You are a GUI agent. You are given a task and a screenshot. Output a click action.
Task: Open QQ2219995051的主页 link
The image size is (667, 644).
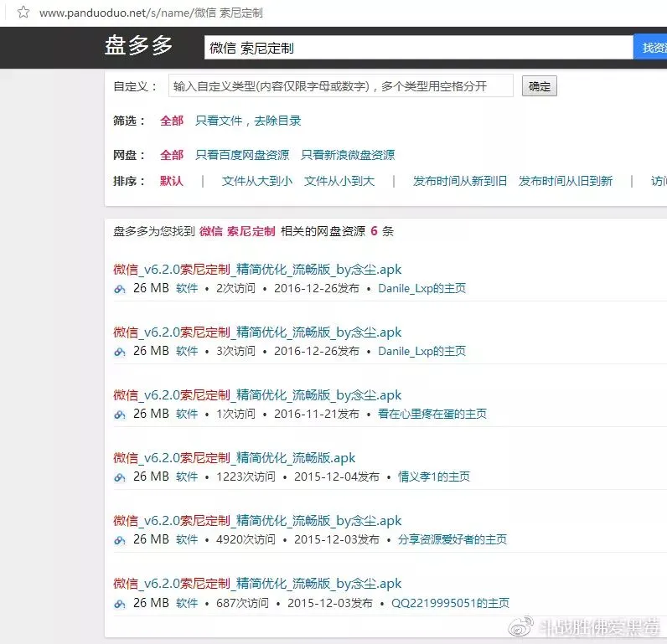[x=450, y=603]
